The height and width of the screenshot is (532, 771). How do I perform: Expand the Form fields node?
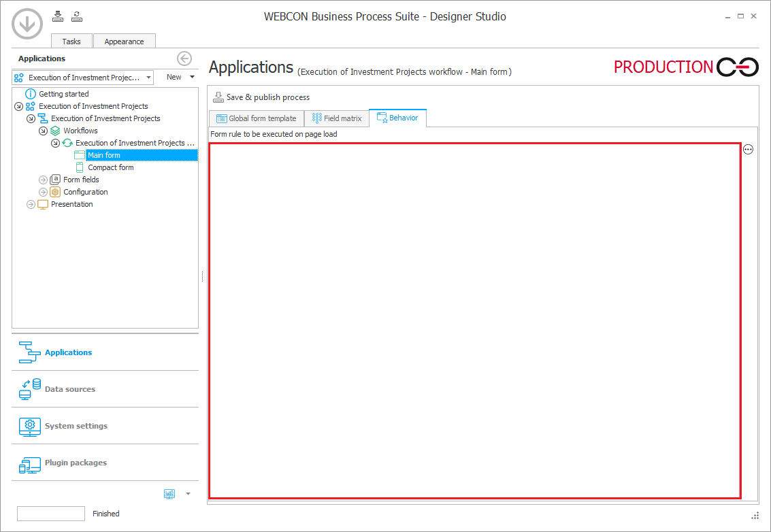click(44, 180)
